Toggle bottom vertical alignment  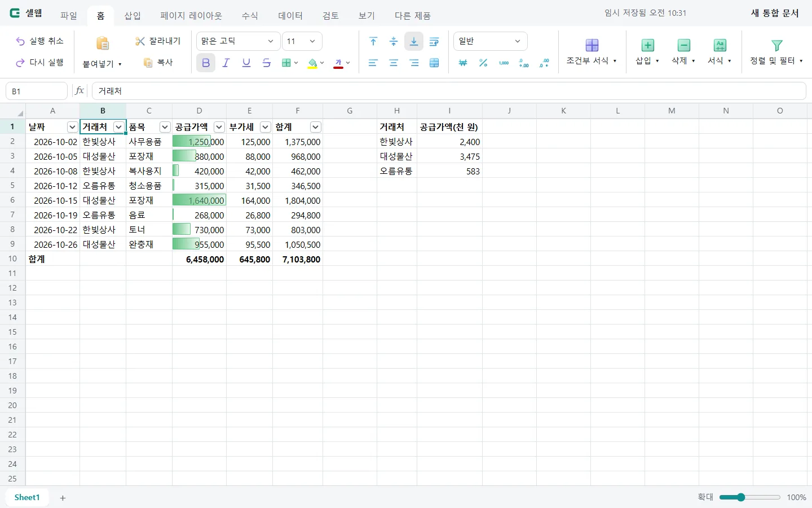pos(414,41)
